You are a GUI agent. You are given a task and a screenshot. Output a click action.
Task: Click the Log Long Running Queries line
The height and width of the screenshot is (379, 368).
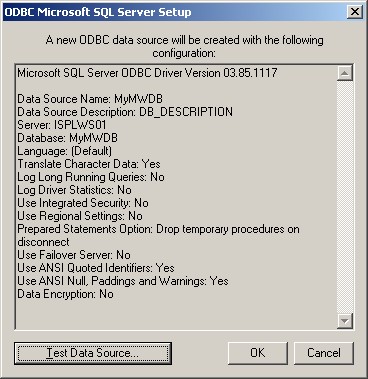pyautogui.click(x=91, y=177)
